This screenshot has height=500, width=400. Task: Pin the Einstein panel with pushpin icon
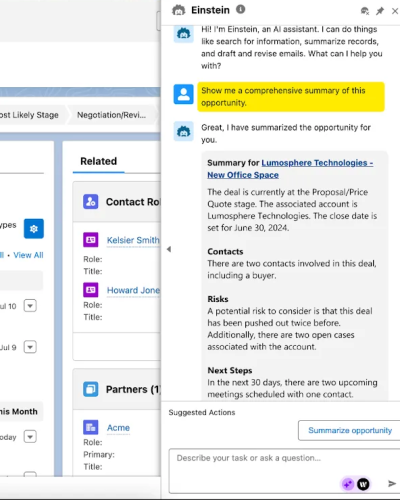[380, 11]
